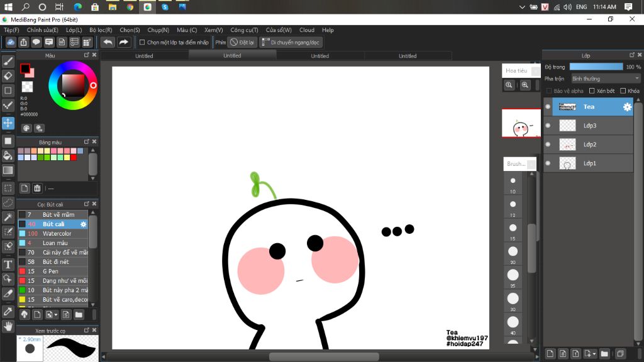Enable the Xén bớt checkbox

[592, 91]
